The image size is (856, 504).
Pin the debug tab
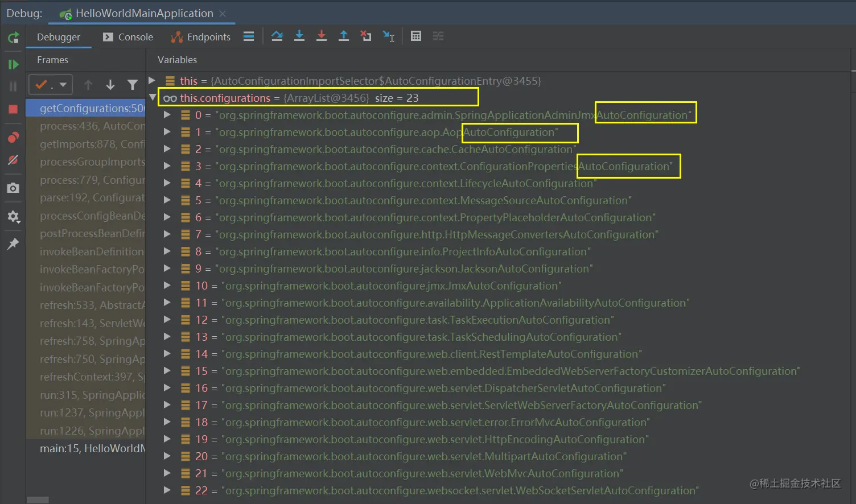pos(13,243)
